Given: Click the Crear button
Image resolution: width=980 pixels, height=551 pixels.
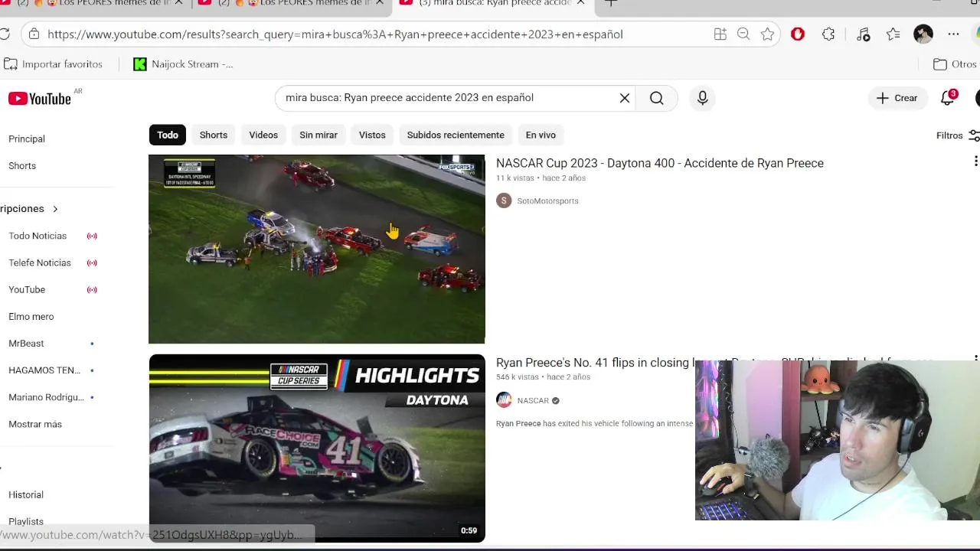Looking at the screenshot, I should coord(897,98).
